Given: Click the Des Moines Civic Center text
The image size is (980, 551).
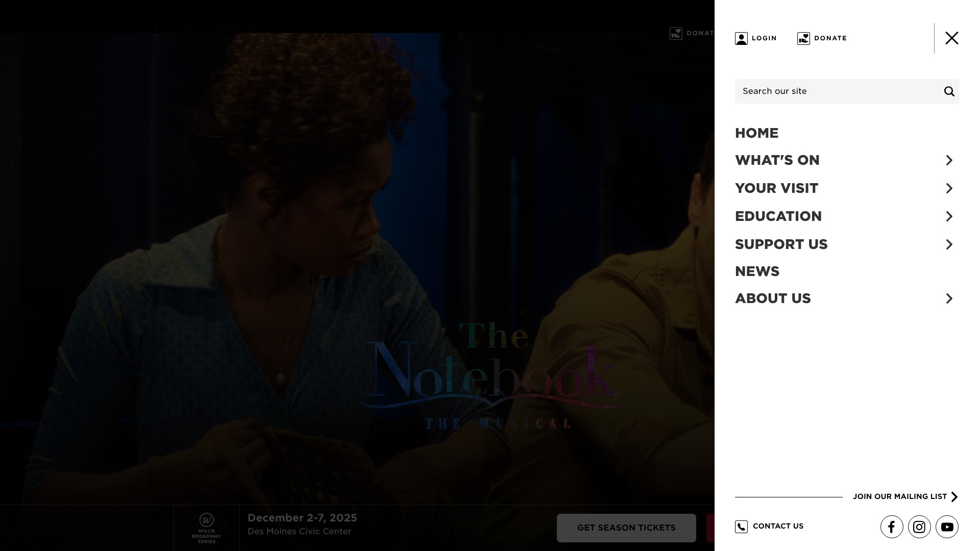Looking at the screenshot, I should [300, 532].
